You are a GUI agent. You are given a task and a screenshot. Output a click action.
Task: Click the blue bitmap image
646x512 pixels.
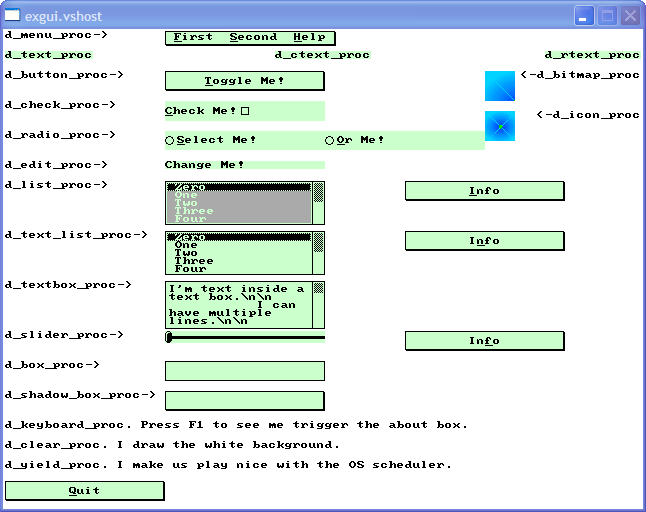pos(500,86)
